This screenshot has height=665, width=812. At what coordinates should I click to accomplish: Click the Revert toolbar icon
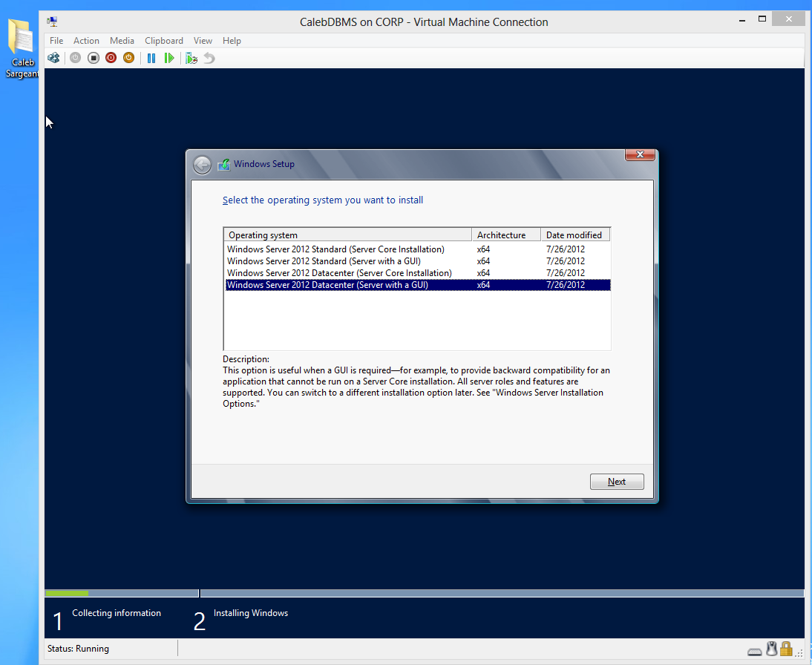tap(209, 58)
